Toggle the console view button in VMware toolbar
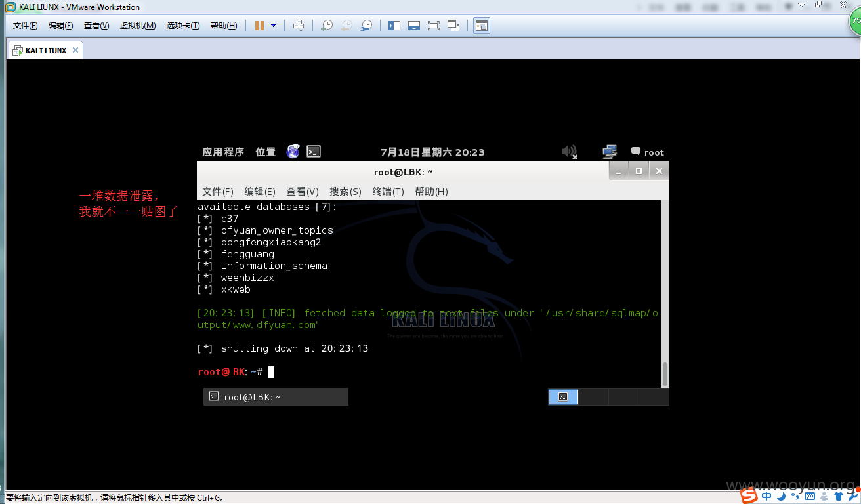The width and height of the screenshot is (861, 504). 482,26
